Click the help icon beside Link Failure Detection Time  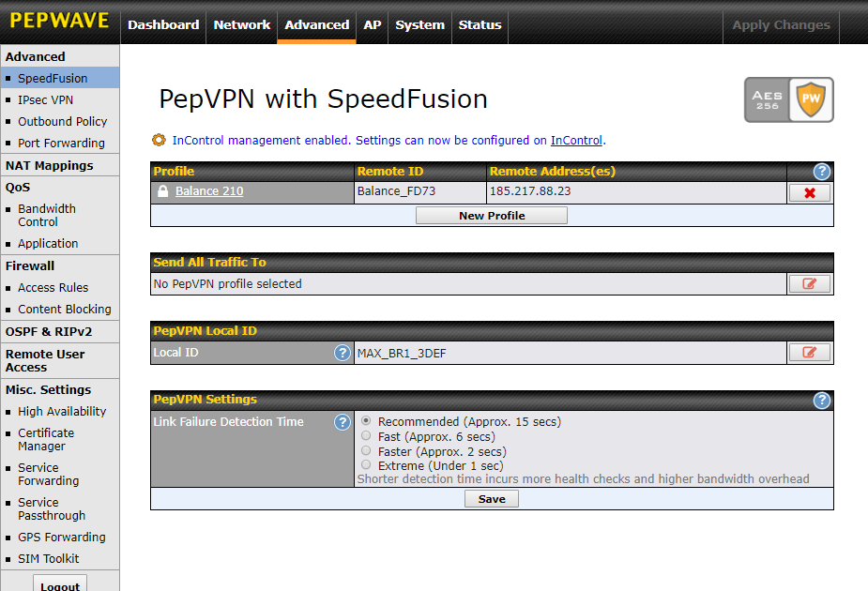(343, 422)
